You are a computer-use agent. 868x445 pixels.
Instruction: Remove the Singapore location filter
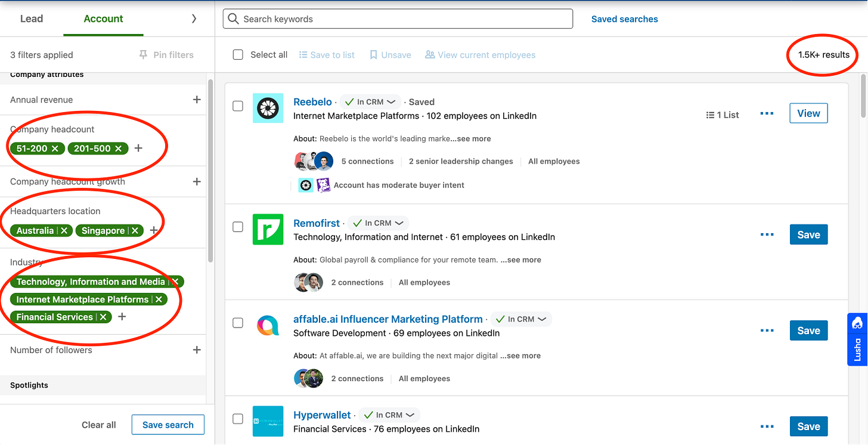135,231
